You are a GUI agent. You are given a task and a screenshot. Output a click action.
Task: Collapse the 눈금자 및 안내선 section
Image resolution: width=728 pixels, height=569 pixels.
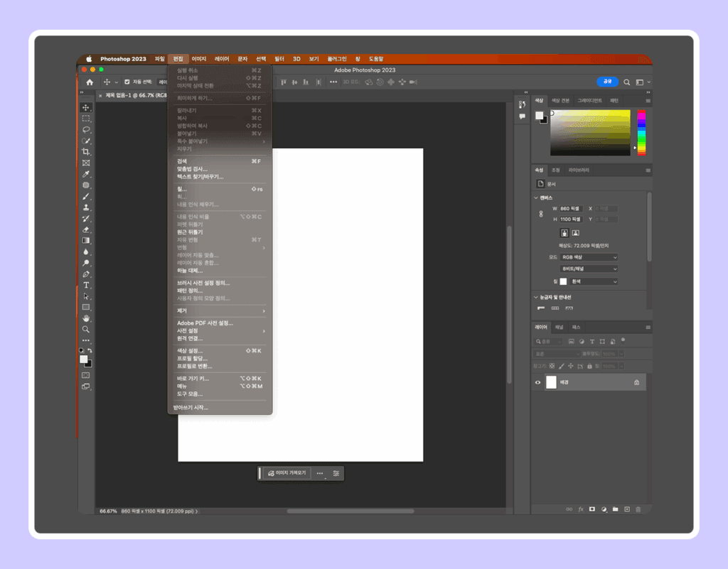click(536, 297)
